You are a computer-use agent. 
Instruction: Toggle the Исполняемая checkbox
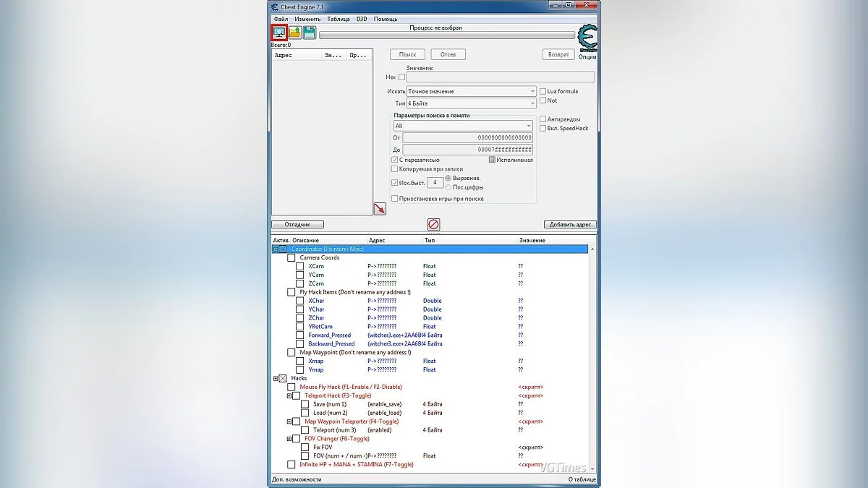[x=492, y=160]
